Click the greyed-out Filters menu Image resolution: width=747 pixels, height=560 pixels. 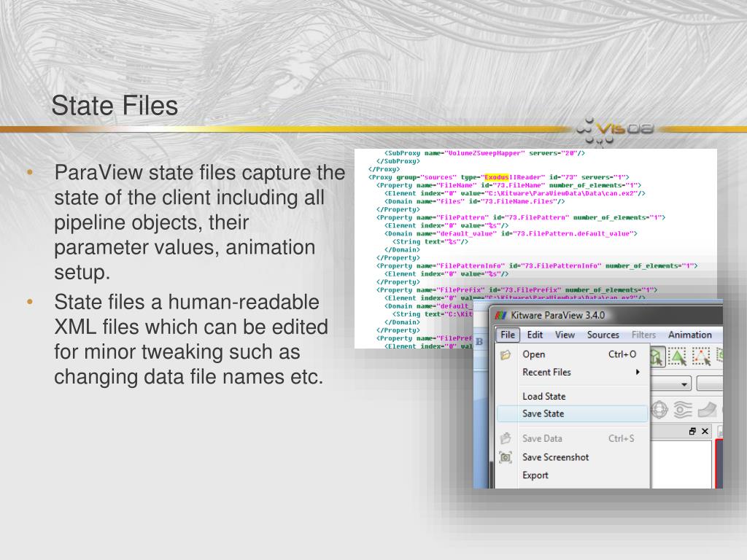tap(643, 335)
